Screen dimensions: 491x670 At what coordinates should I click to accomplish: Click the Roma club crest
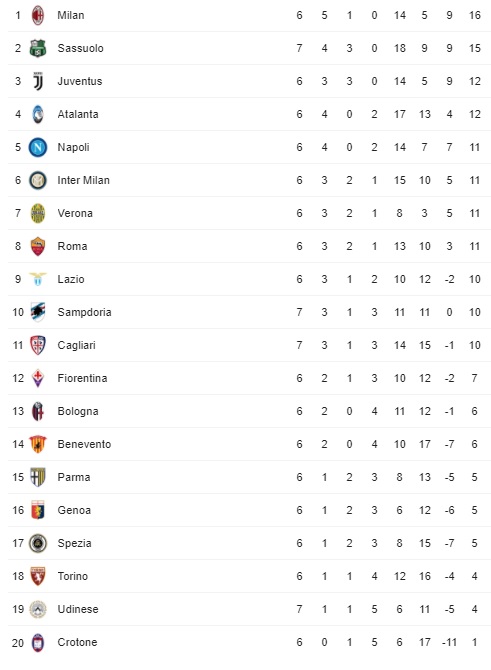[x=38, y=247]
